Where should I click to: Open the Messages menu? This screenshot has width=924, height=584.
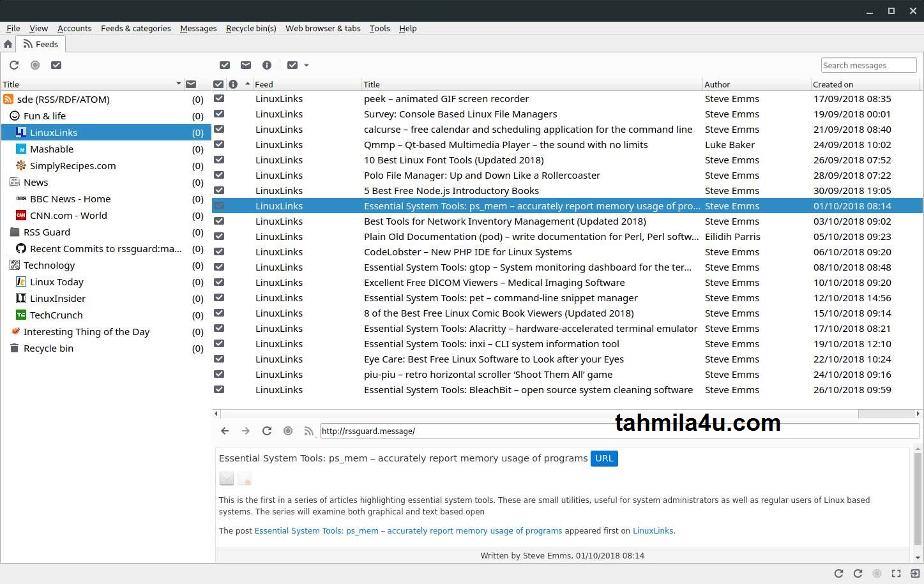click(x=198, y=28)
